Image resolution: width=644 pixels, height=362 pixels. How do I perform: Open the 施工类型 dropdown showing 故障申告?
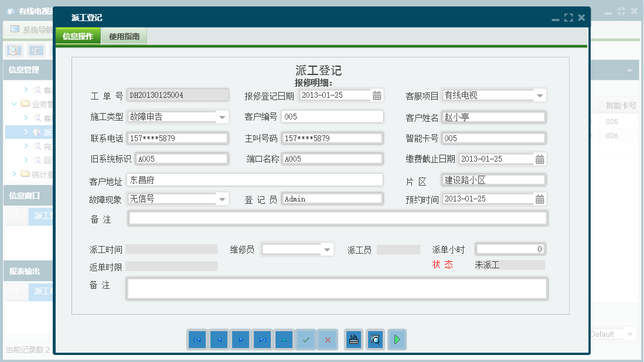(222, 117)
